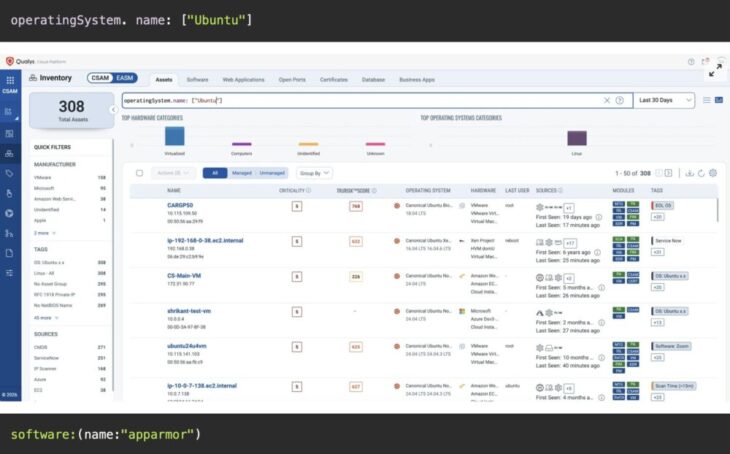The width and height of the screenshot is (730, 454).
Task: Expand +17 sources for ip-192-168-0-38 row
Action: (x=570, y=243)
